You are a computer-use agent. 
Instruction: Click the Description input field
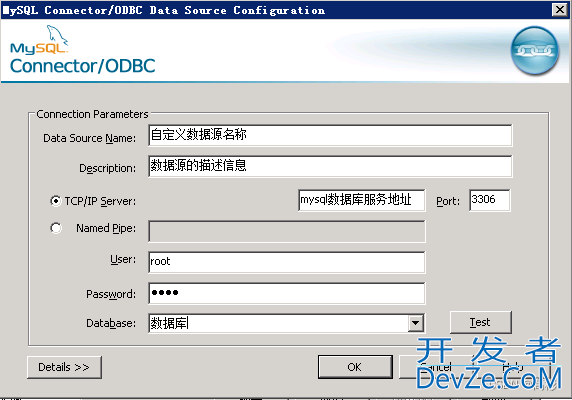point(330,166)
